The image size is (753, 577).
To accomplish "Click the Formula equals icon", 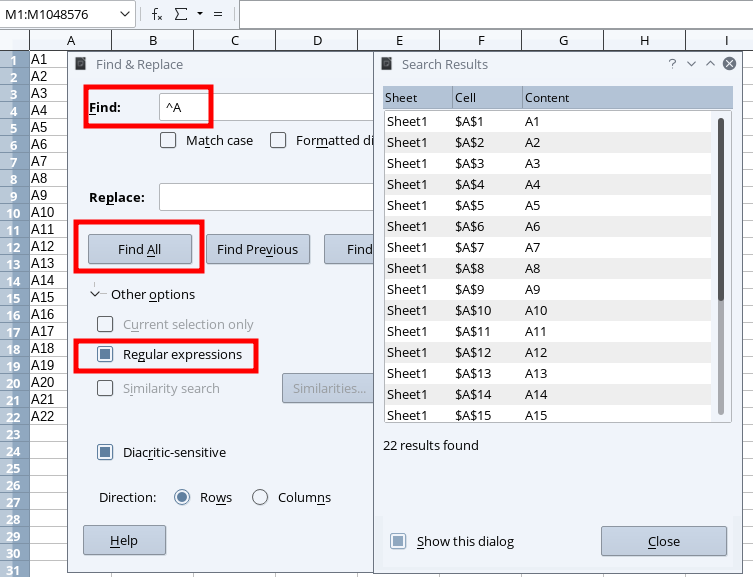I will 218,14.
